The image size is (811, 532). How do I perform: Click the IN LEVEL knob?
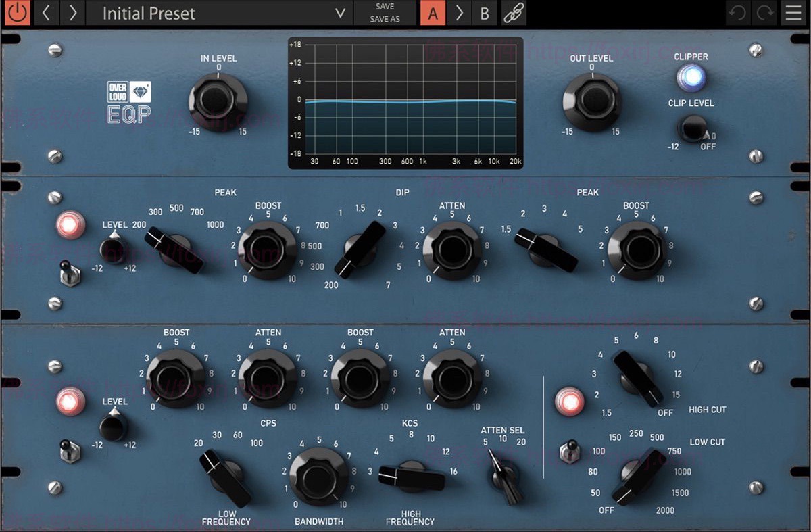click(218, 101)
